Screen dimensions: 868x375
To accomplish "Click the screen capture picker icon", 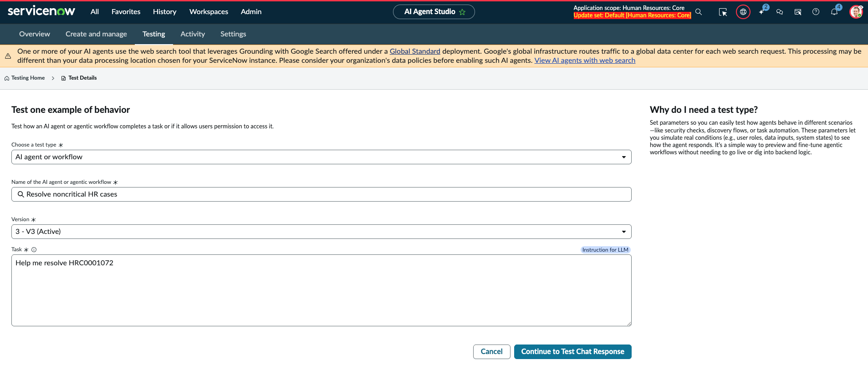I will [x=798, y=12].
